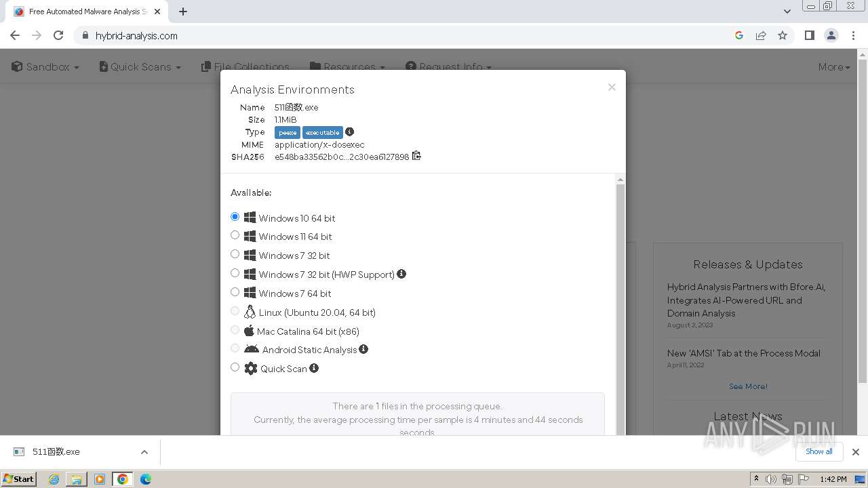This screenshot has height=488, width=868.
Task: Open Microsoft Edge from the taskbar
Action: (146, 479)
